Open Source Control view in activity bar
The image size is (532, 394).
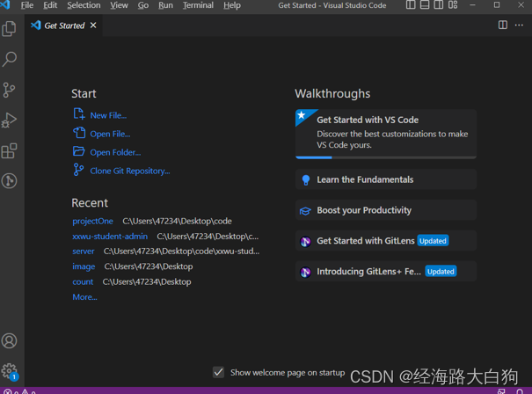(x=9, y=90)
